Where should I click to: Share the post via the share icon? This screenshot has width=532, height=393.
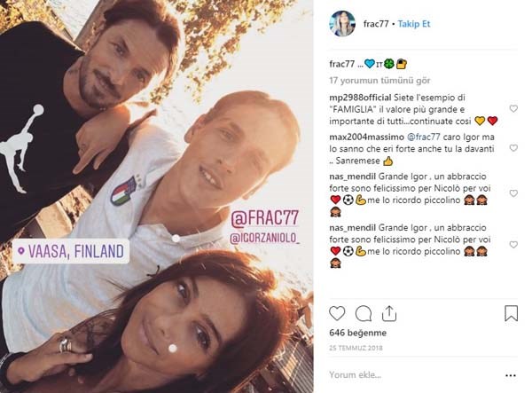pos(389,313)
